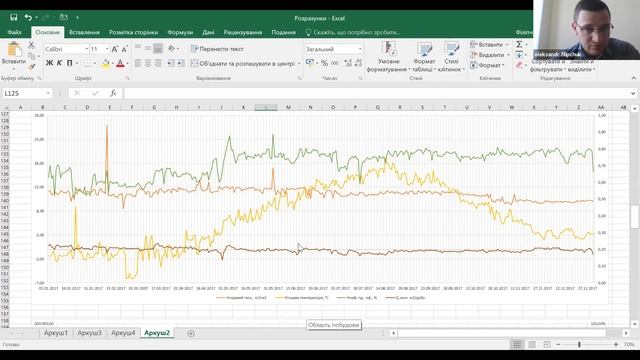The height and width of the screenshot is (360, 640).
Task: Apply Comma style with the 000 icon
Action: point(335,63)
